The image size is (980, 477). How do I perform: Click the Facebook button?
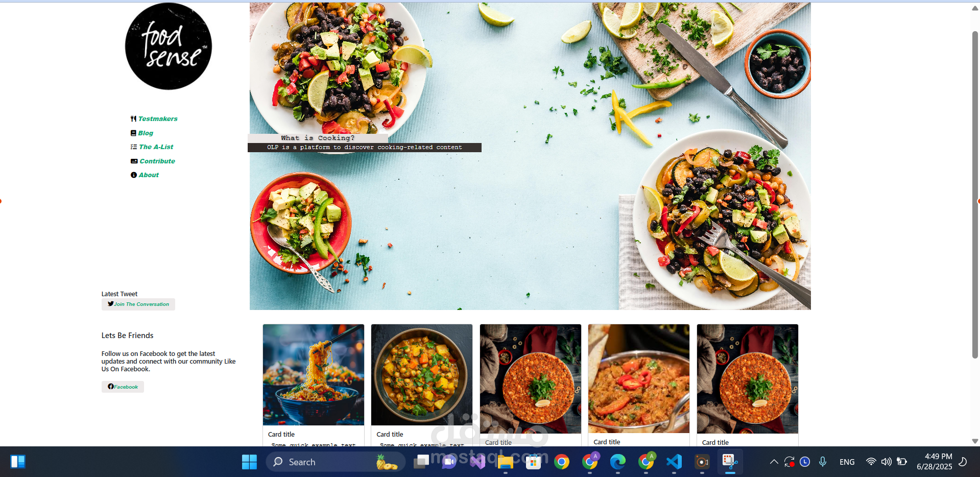[x=123, y=387]
